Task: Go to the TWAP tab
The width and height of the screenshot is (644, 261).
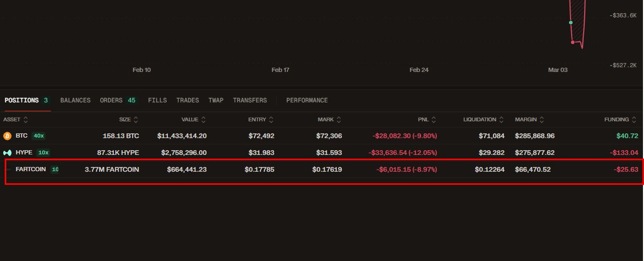Action: 216,100
